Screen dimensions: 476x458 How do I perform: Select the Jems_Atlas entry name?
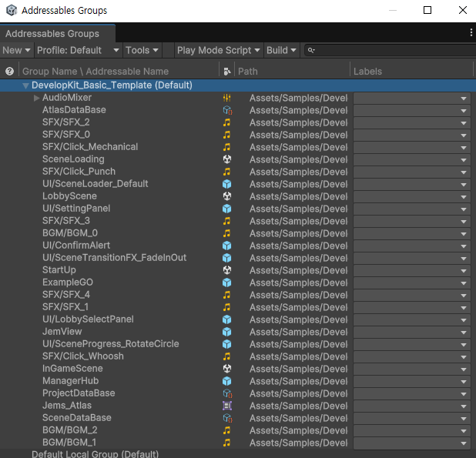tap(67, 406)
